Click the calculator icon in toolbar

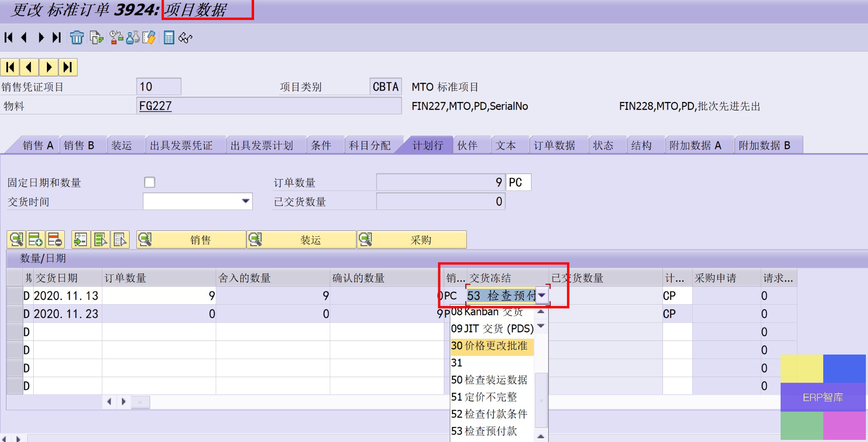169,38
